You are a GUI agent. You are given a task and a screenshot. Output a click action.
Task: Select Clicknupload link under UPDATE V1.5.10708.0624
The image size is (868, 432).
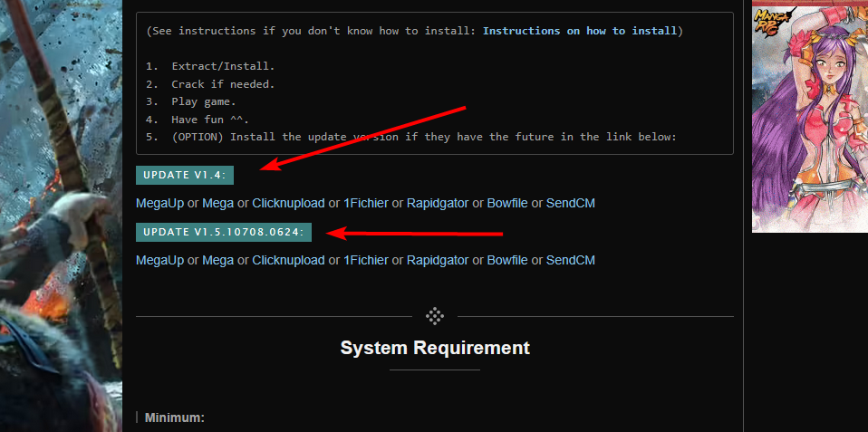288,260
